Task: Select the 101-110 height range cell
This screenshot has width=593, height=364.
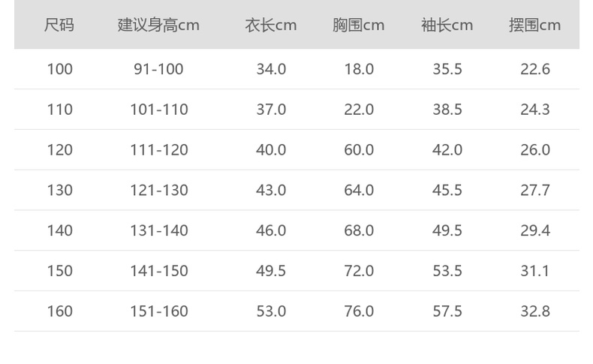Action: coord(158,110)
